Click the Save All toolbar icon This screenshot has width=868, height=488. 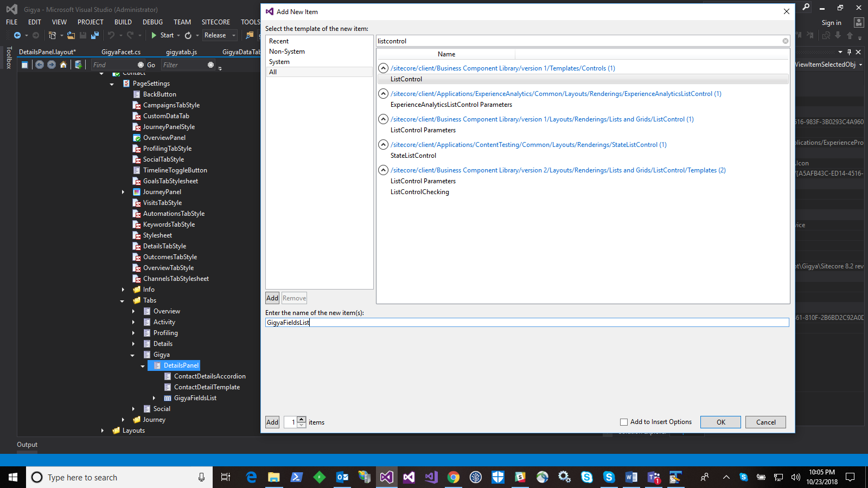click(95, 35)
